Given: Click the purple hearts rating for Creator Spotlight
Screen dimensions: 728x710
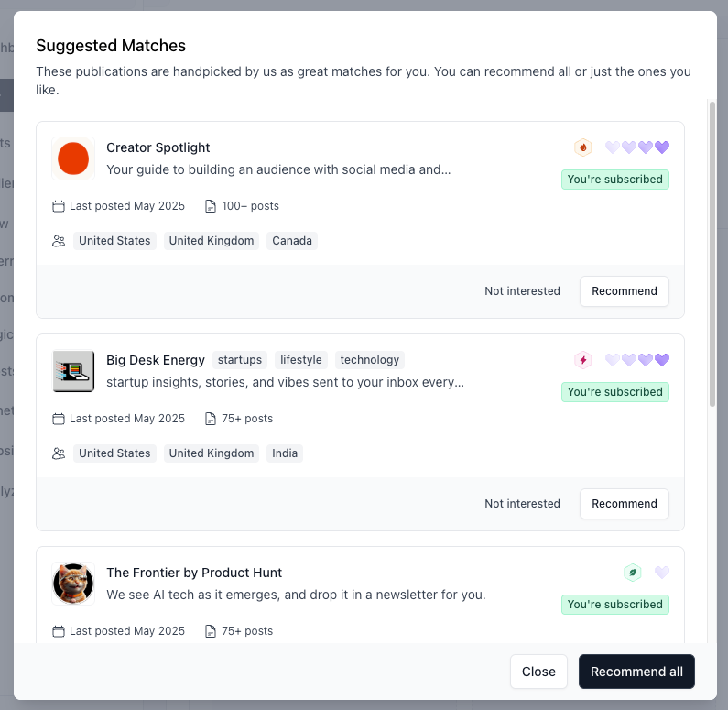Looking at the screenshot, I should [x=637, y=147].
